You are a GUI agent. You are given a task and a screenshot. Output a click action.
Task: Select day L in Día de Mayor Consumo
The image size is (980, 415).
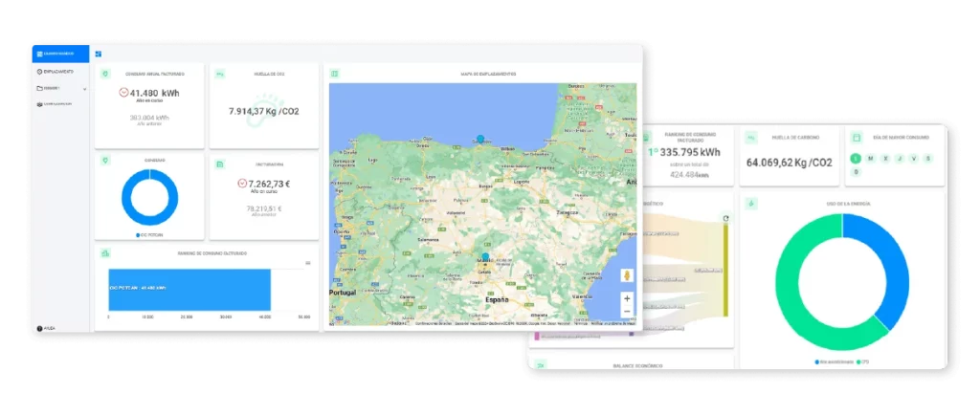pos(856,159)
